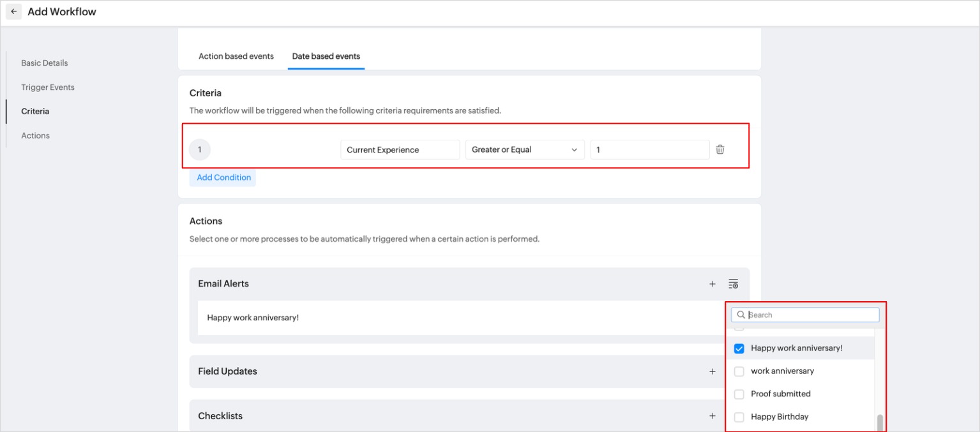
Task: Open the Current Experience field selector
Action: pyautogui.click(x=400, y=150)
